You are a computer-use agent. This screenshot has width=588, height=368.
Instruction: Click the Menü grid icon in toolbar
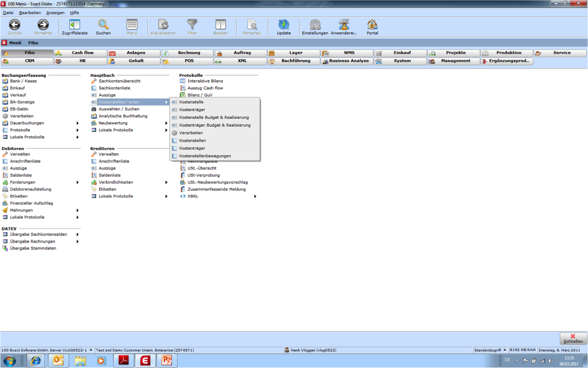(132, 25)
